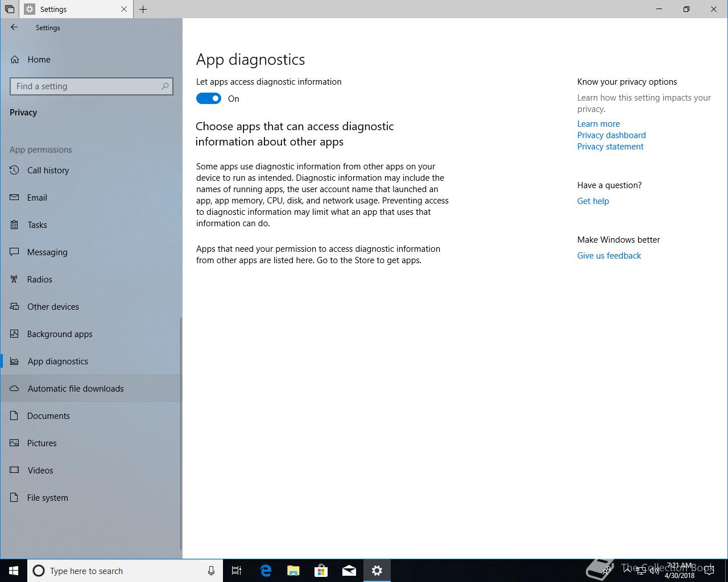
Task: Select the Tasks category
Action: point(91,225)
